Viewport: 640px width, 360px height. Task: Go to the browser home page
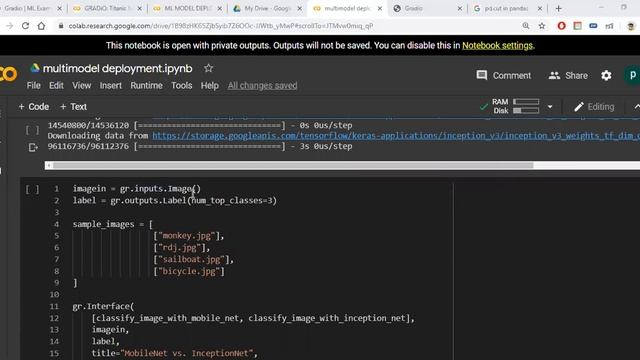click(x=41, y=26)
